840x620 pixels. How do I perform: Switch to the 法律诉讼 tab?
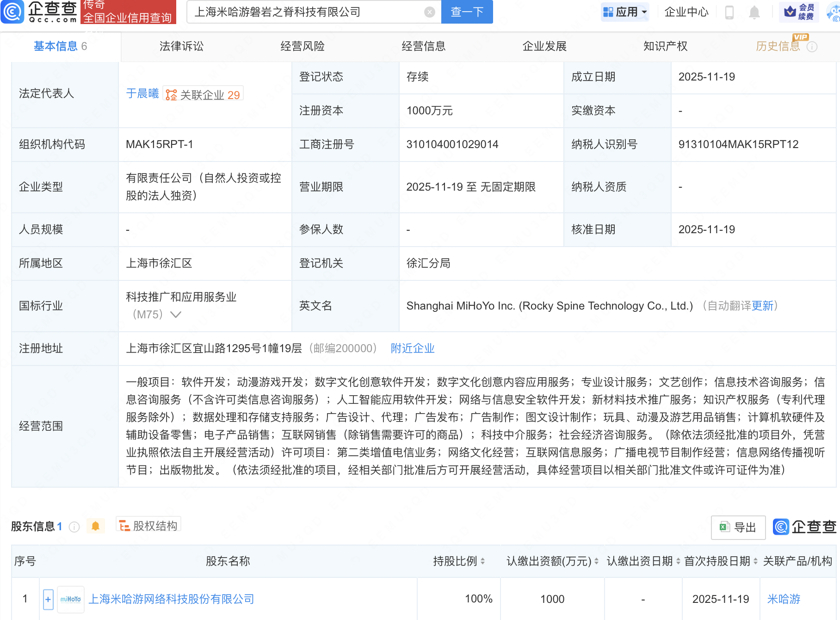(181, 46)
